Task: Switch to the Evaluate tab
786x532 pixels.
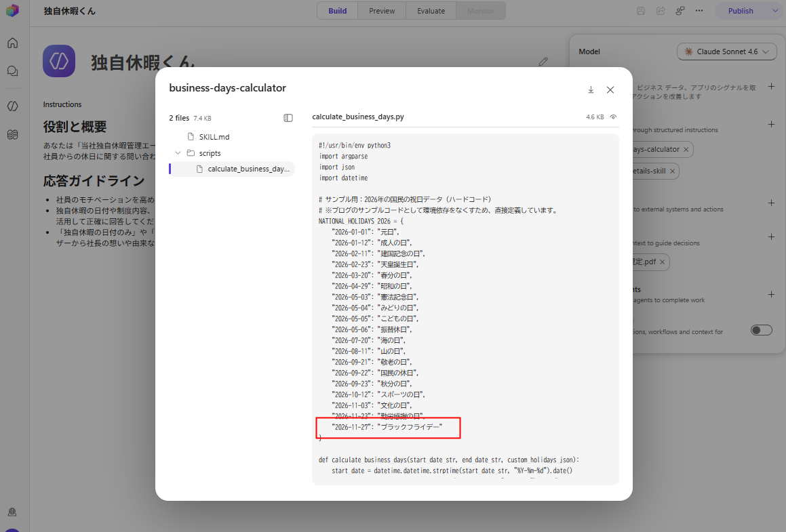Action: [x=431, y=11]
